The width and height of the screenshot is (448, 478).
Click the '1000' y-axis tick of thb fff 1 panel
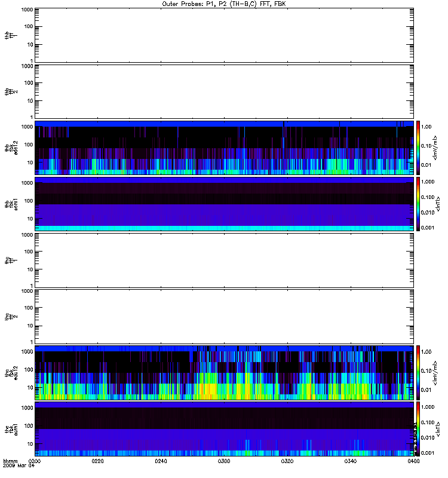(27, 10)
